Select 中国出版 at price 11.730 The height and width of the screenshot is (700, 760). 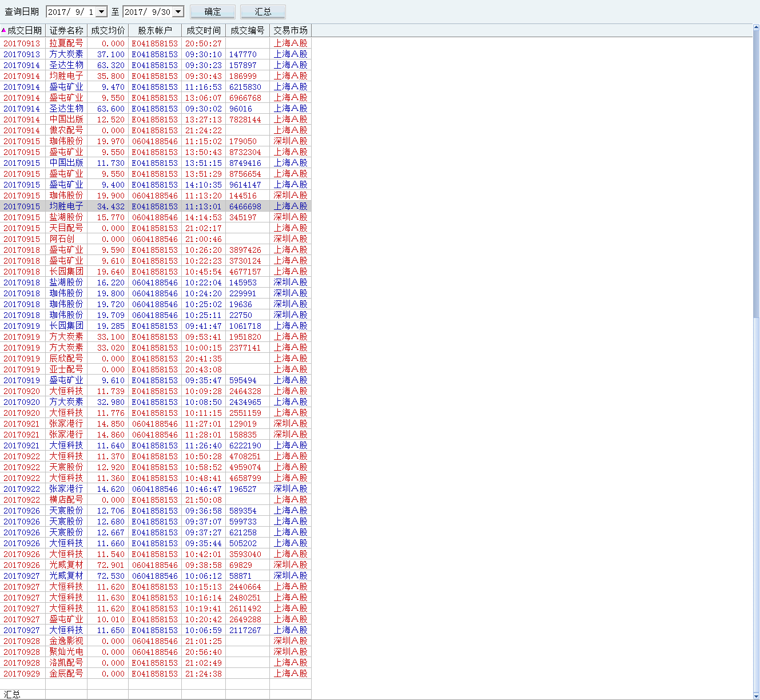click(x=66, y=163)
